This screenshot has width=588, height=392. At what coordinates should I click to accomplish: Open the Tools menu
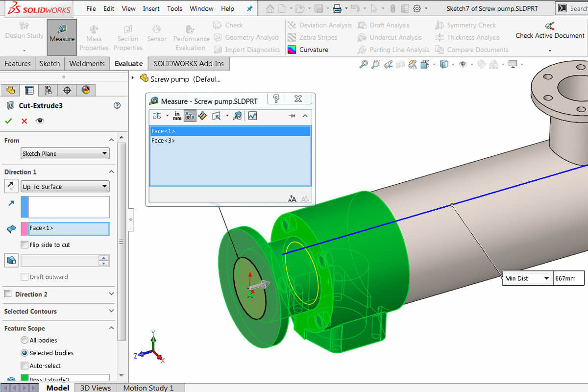[x=174, y=8]
